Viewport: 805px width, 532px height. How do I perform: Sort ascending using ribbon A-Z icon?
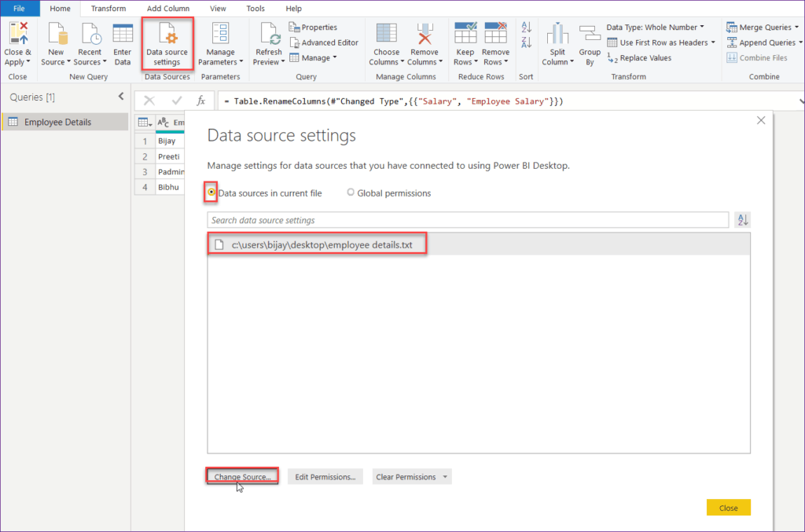[526, 28]
